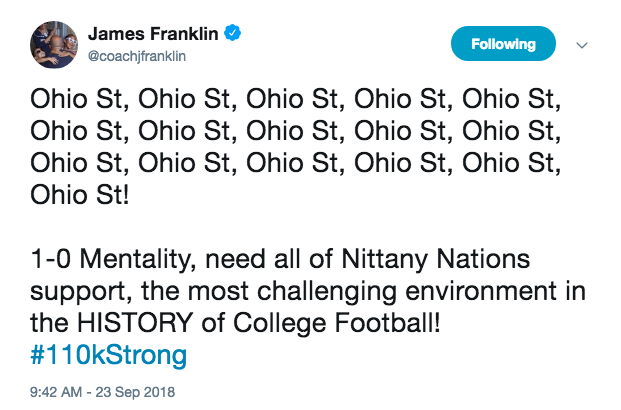
Task: Click the words "need all of"
Action: [x=288, y=261]
